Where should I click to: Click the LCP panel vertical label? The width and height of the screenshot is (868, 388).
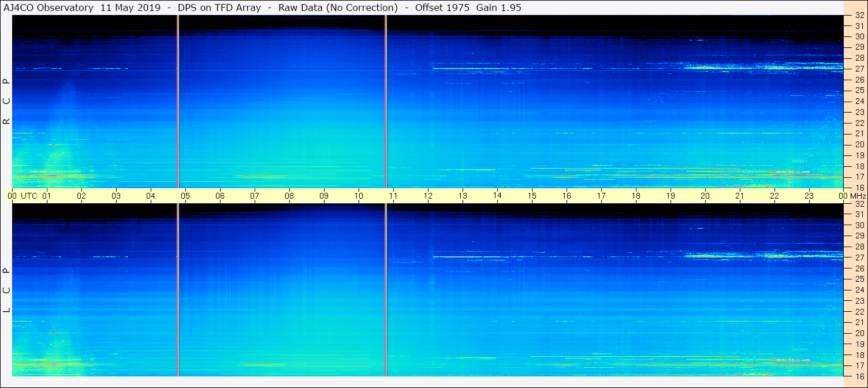(x=6, y=290)
